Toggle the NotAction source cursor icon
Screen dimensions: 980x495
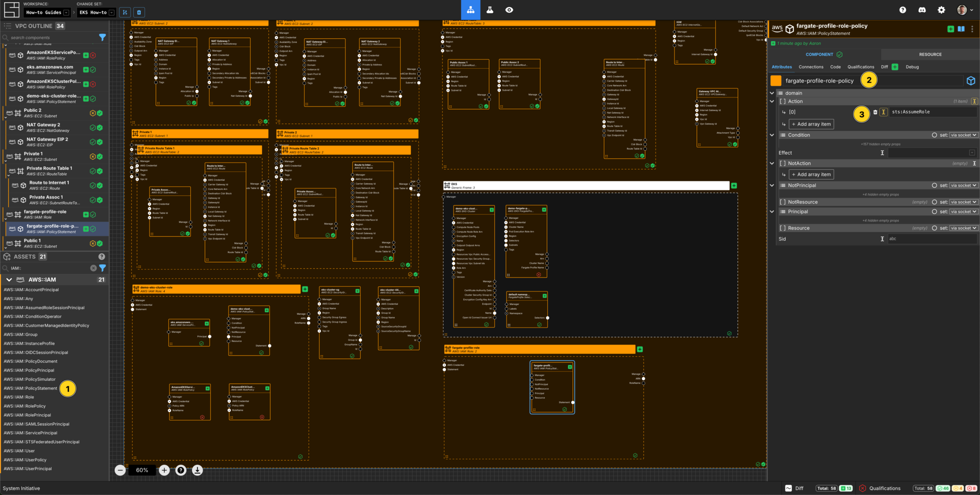click(x=974, y=163)
